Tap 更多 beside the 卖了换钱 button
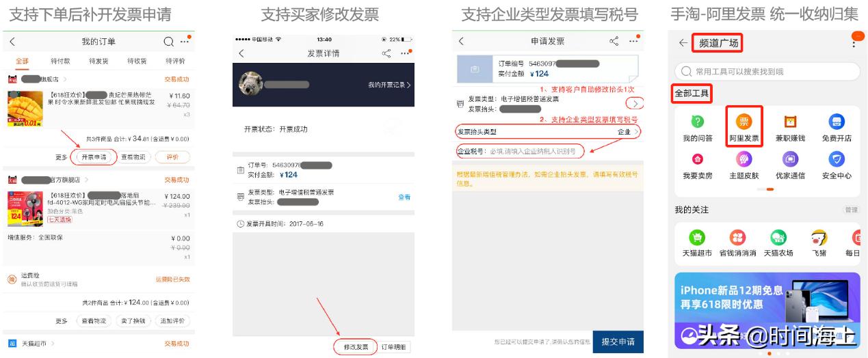 (x=62, y=320)
